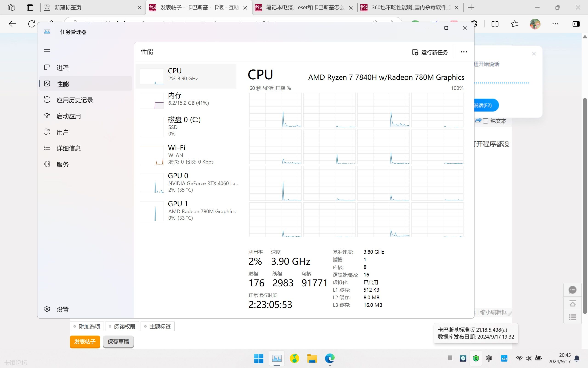Close the 发表帖子 browser tab
Image resolution: width=588 pixels, height=368 pixels.
coord(245,8)
